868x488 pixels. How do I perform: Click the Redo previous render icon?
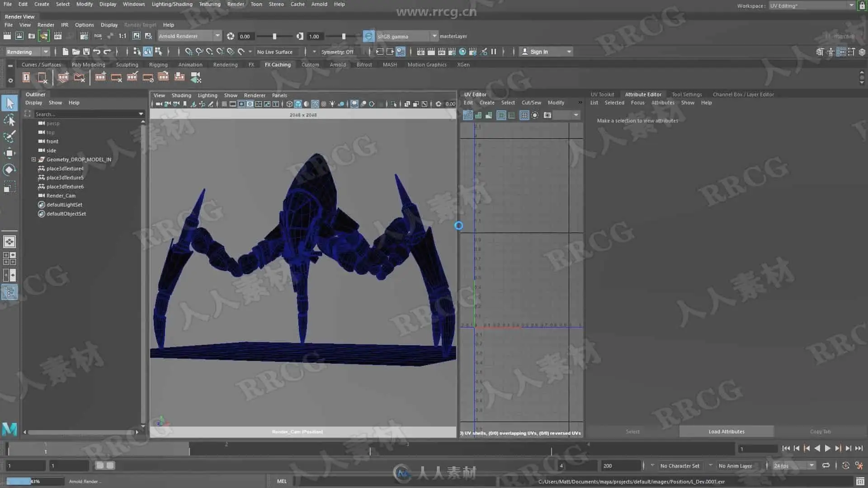pyautogui.click(x=7, y=36)
